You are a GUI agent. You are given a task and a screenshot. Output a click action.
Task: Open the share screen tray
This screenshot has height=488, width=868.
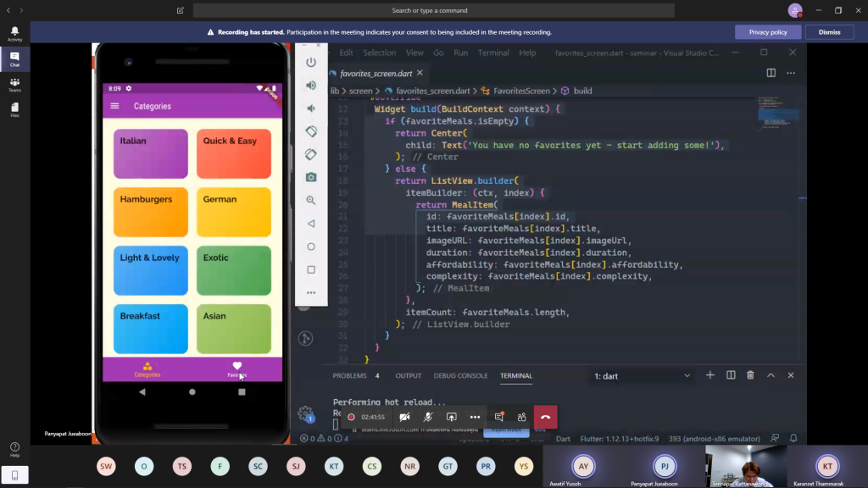(x=452, y=417)
